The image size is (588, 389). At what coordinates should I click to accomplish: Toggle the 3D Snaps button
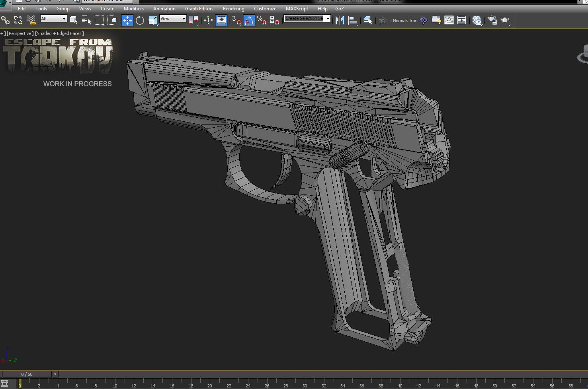[236, 20]
